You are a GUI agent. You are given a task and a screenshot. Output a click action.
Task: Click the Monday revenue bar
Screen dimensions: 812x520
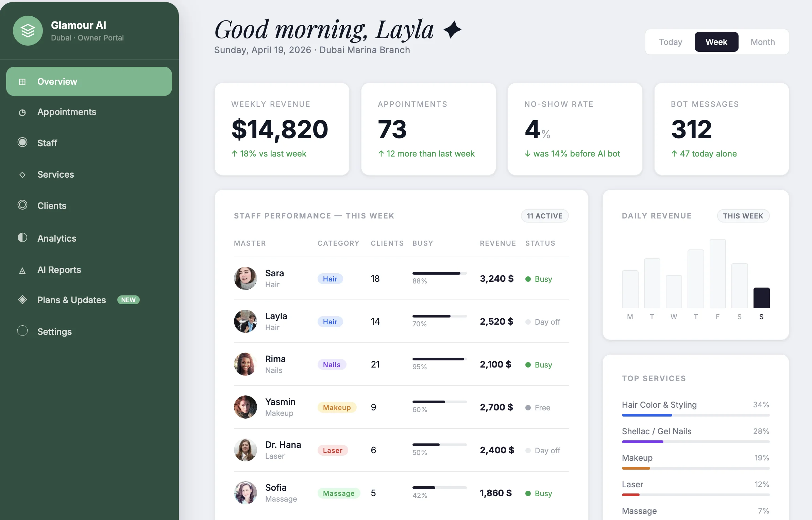click(x=630, y=289)
